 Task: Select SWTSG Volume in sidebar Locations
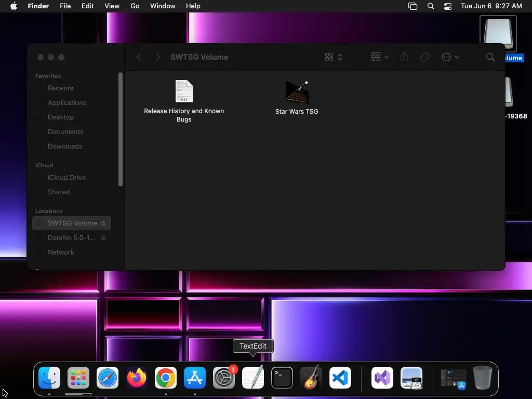(72, 223)
